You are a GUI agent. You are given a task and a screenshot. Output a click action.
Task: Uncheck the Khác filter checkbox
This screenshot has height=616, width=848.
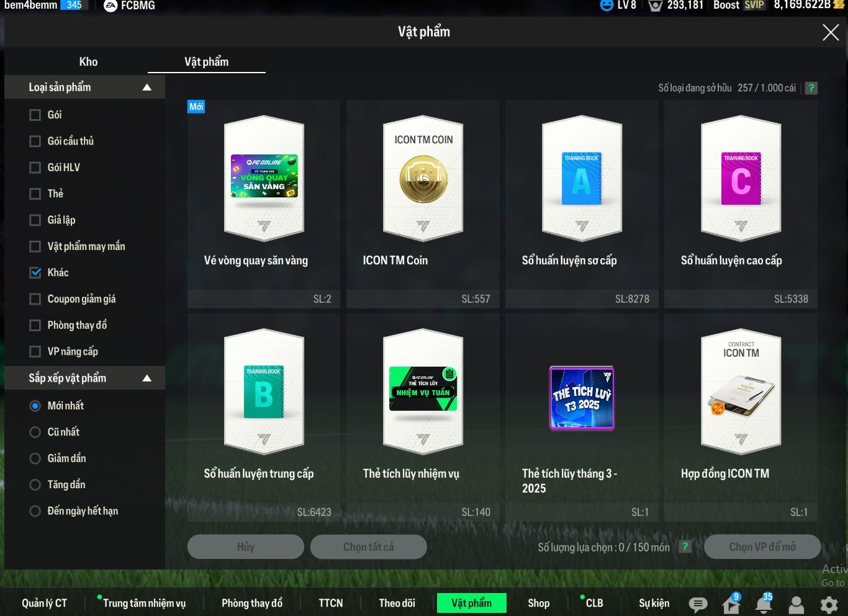(x=35, y=272)
